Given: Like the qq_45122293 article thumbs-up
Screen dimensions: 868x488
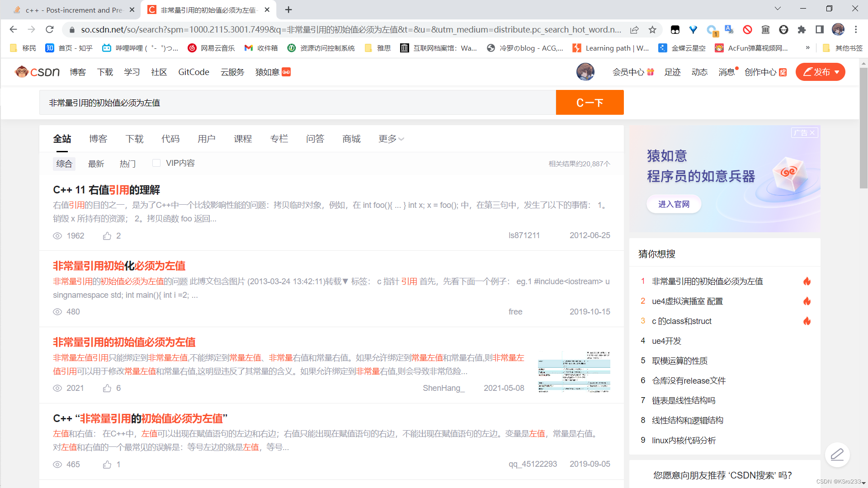Looking at the screenshot, I should [107, 465].
